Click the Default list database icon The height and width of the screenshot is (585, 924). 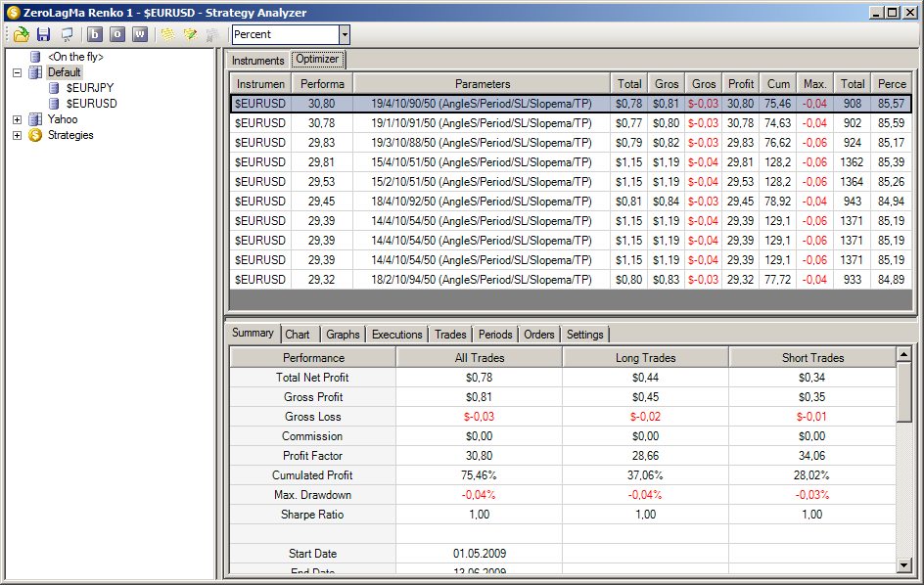click(35, 72)
